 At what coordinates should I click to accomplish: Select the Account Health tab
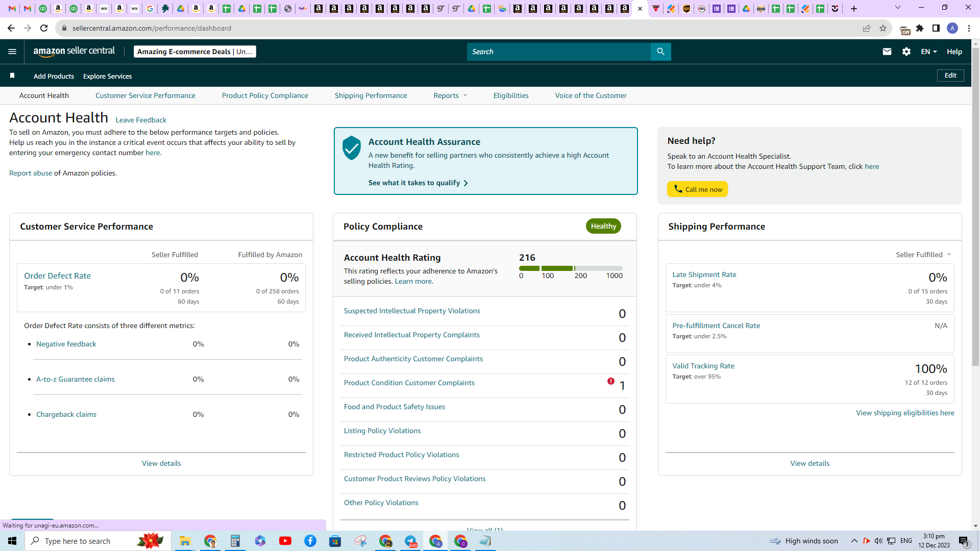tap(44, 95)
